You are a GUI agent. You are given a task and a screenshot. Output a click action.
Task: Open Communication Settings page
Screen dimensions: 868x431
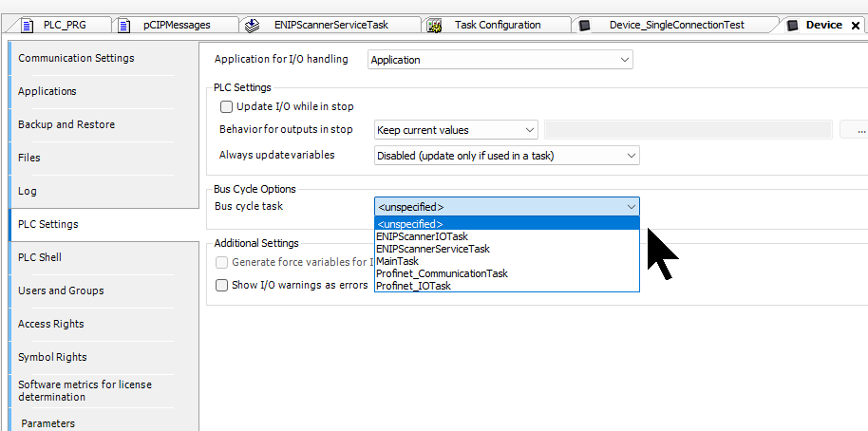pyautogui.click(x=104, y=58)
